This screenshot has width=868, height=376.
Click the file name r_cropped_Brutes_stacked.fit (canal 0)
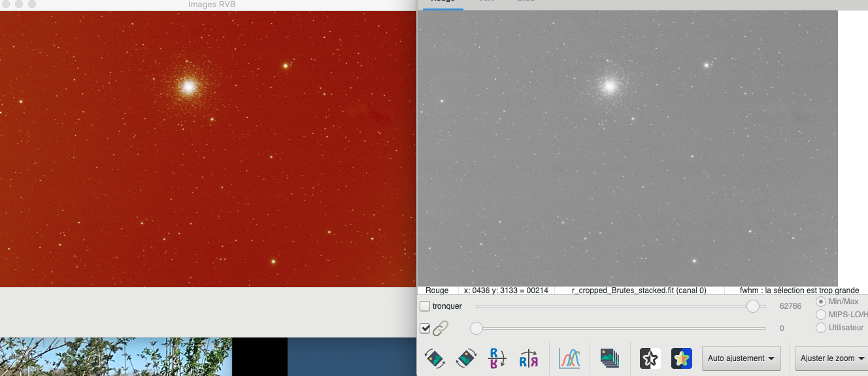pyautogui.click(x=639, y=290)
